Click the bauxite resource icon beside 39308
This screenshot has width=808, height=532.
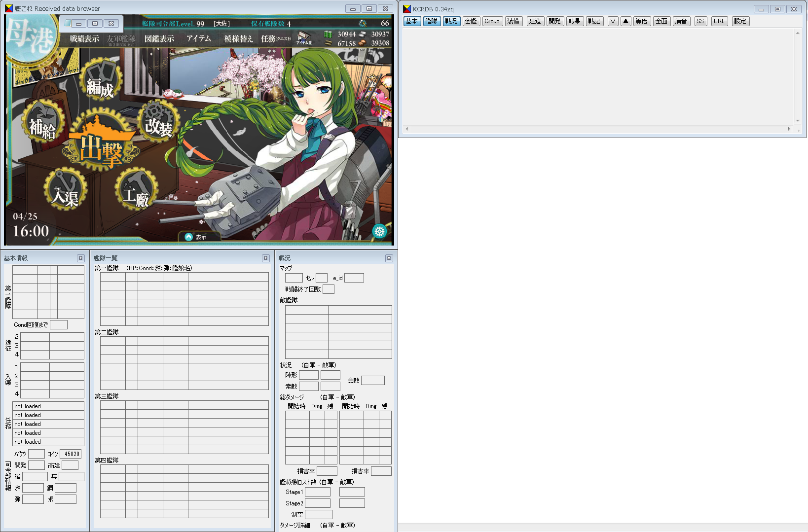coord(363,43)
